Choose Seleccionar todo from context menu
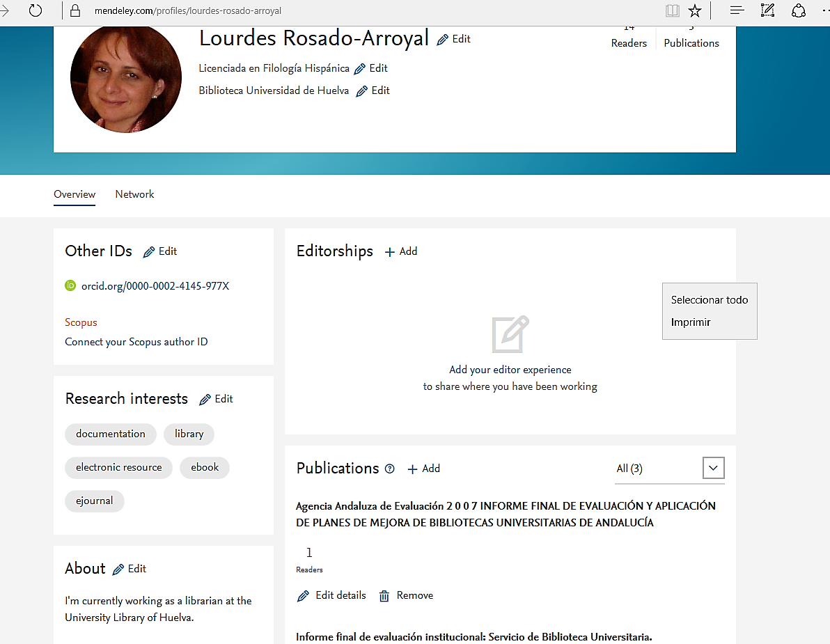 coord(710,300)
